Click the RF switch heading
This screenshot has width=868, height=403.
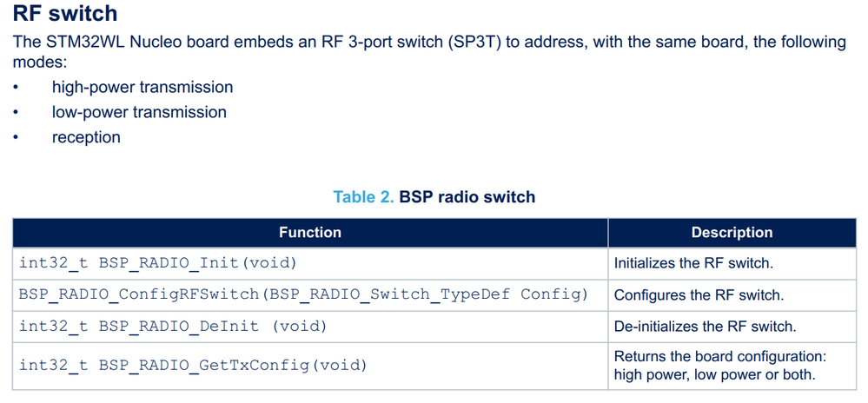click(x=65, y=13)
